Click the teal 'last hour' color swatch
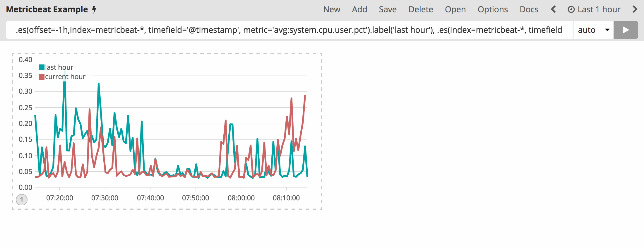Screen dimensions: 644x249 pyautogui.click(x=42, y=67)
